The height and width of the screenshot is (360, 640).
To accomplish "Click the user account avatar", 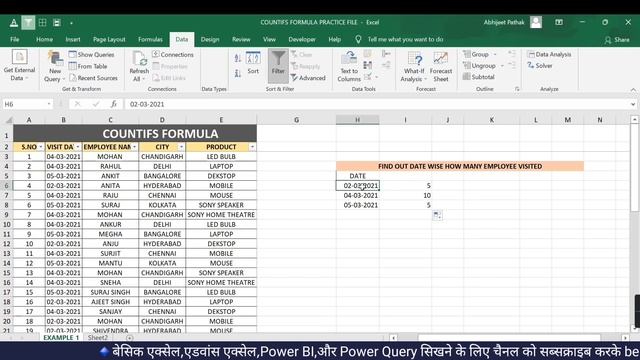I will pos(536,22).
